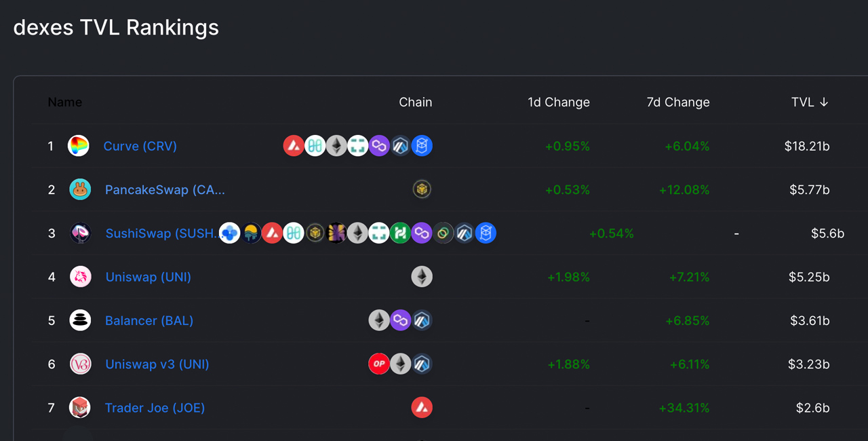Select Avalanche chain icon in Curve row
The height and width of the screenshot is (441, 868).
pos(294,146)
